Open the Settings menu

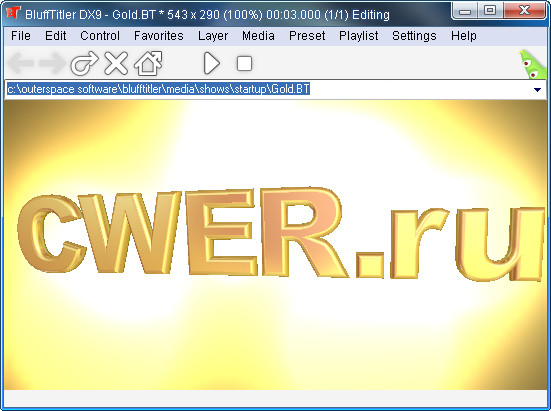click(x=414, y=36)
